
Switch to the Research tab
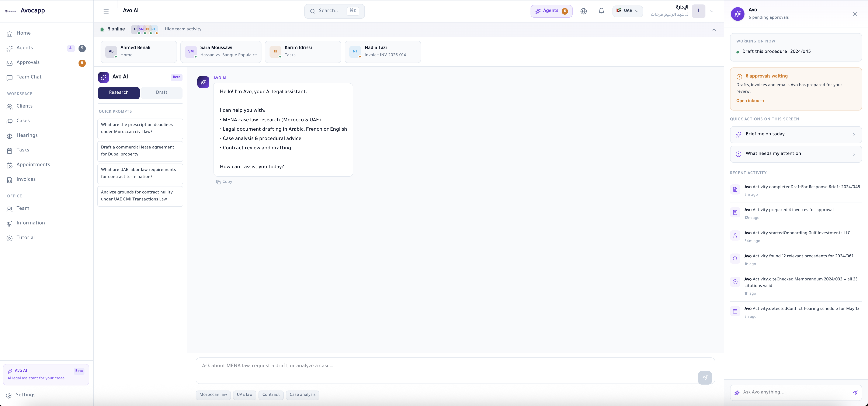point(119,93)
